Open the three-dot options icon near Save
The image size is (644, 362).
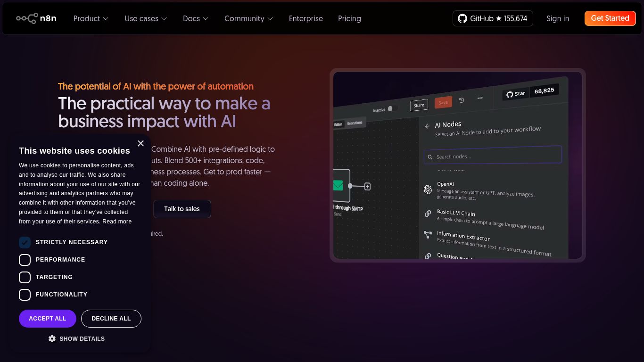(479, 98)
